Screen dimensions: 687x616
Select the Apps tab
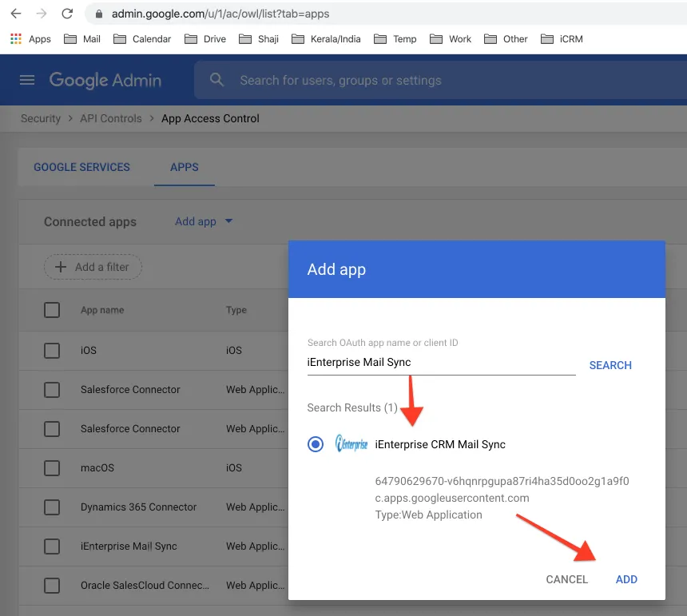tap(185, 167)
